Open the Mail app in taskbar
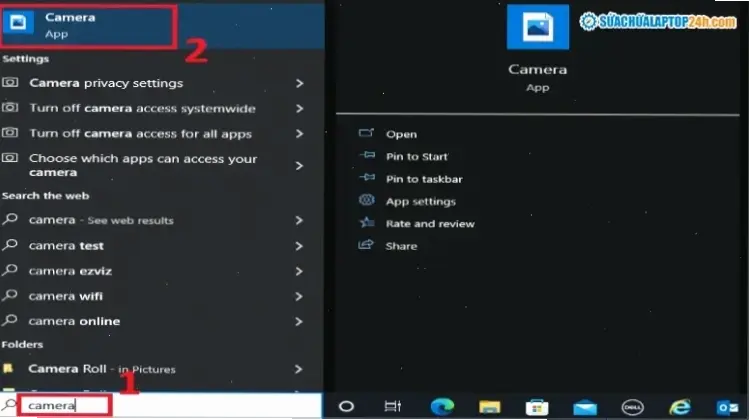Viewport: 749px width, 420px height. [x=585, y=406]
